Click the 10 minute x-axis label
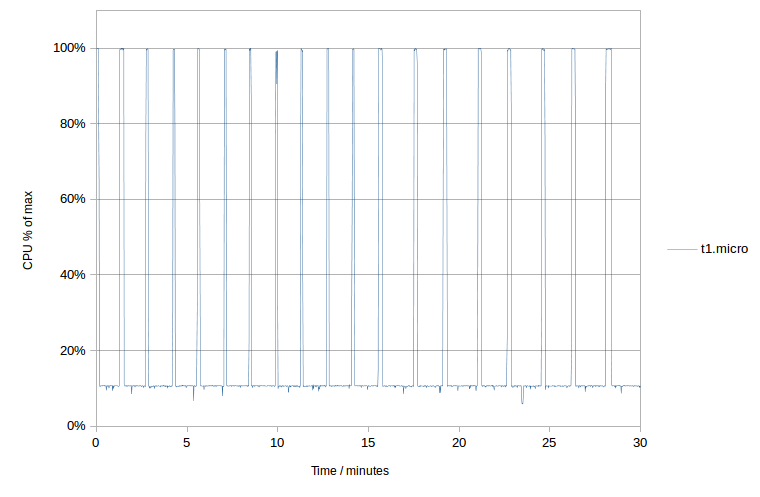760x497 pixels. point(277,442)
